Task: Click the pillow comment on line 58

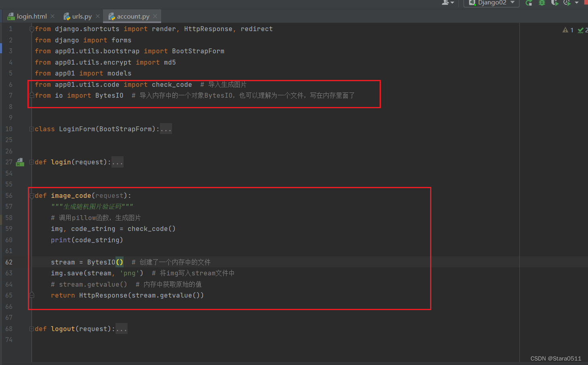Action: [96, 218]
